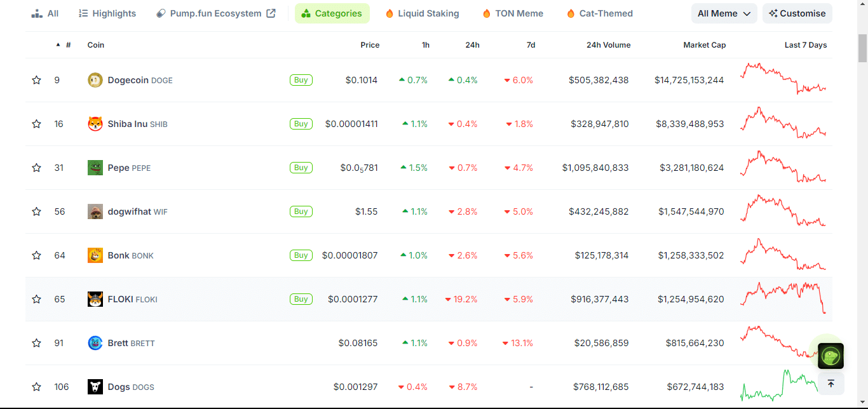Viewport: 868px width, 409px height.
Task: Open the green gecko chat assistant icon
Action: click(x=831, y=356)
